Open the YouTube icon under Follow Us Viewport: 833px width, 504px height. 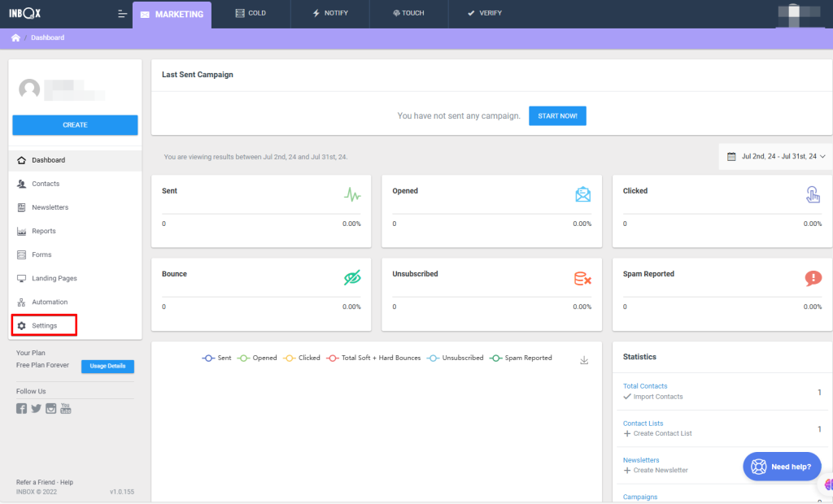click(x=66, y=408)
